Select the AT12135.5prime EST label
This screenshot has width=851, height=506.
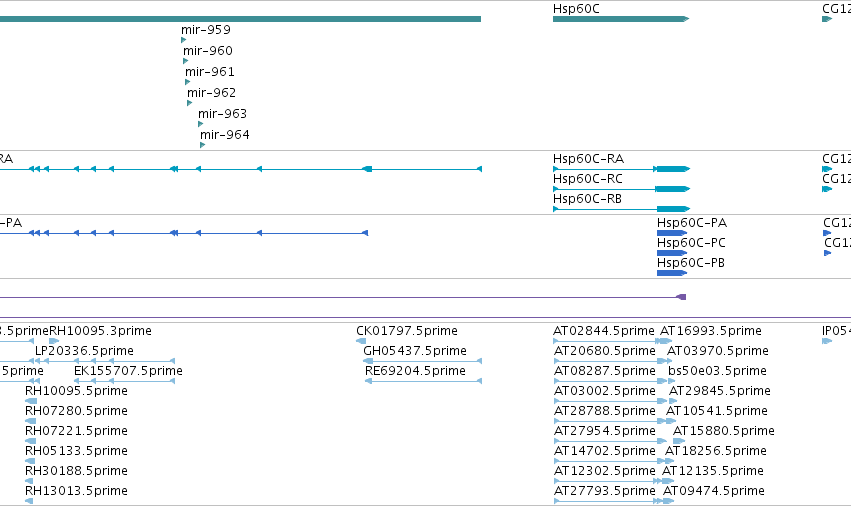pos(713,471)
